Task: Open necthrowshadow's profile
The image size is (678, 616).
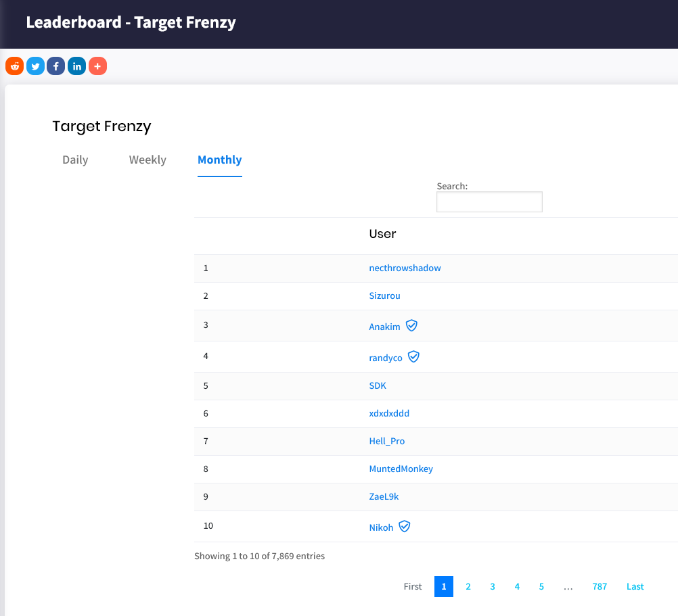Action: click(405, 268)
